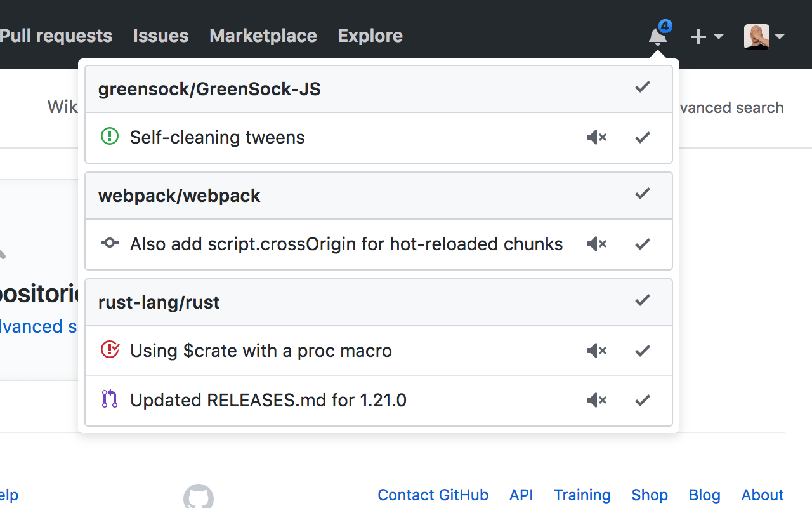Click the GitHub Octocat logo in footer
Screen dimensions: 812x508
click(x=199, y=497)
